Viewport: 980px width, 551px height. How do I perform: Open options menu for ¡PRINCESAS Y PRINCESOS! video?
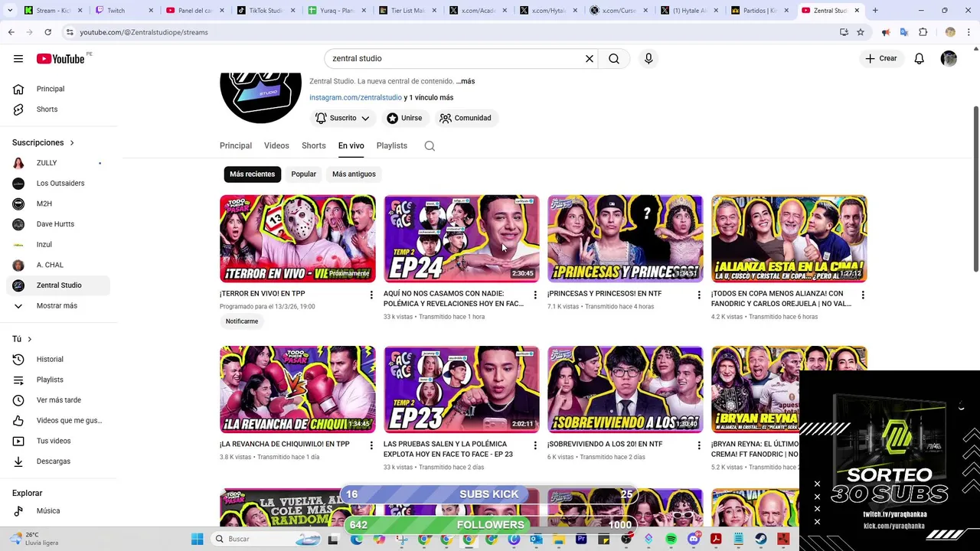[699, 295]
